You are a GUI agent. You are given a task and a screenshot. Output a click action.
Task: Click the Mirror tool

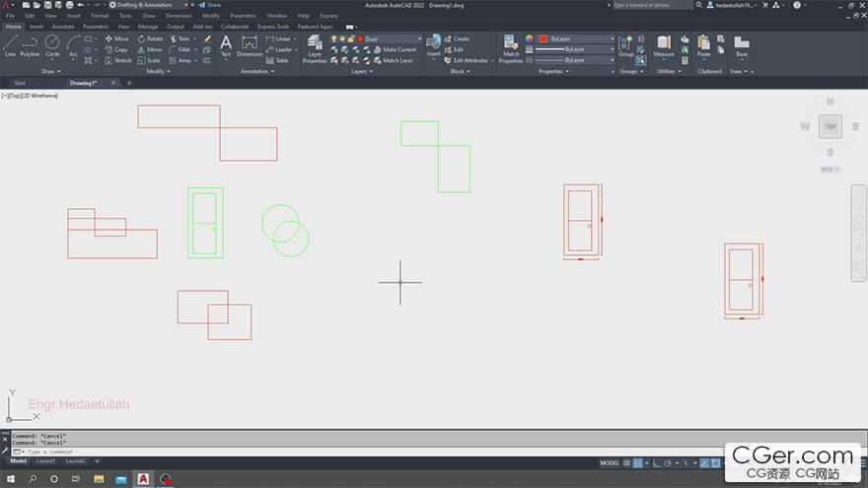(150, 50)
